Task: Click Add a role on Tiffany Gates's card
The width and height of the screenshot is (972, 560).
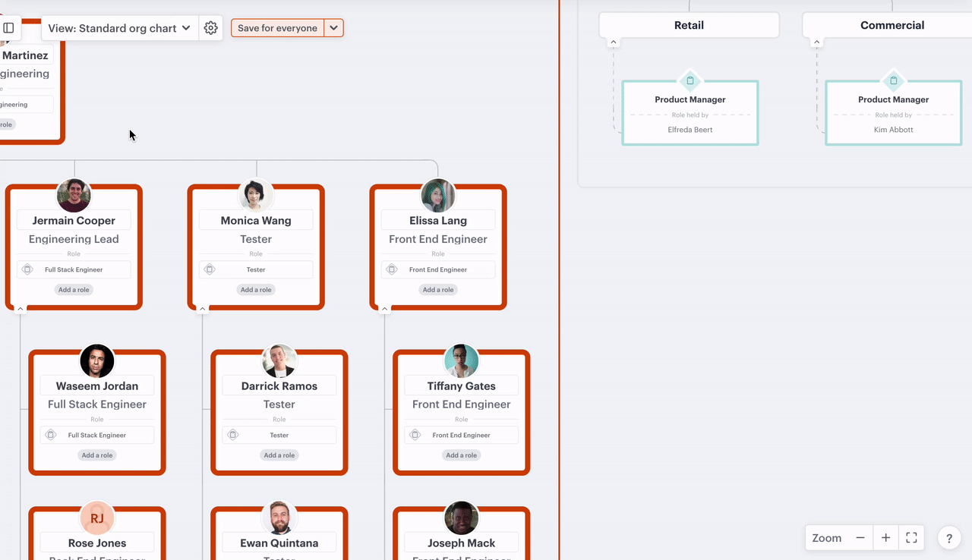Action: [x=461, y=455]
